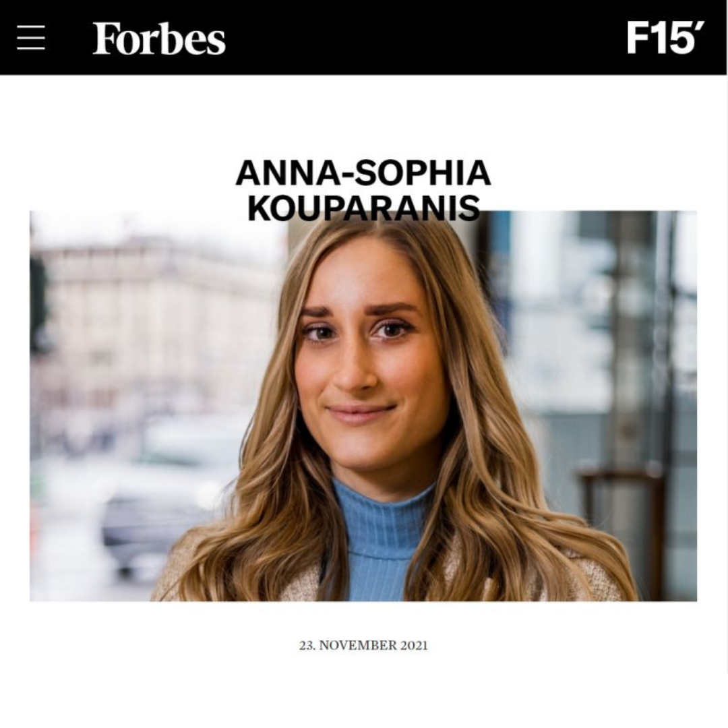Click the top line of the hamburger icon
Screen dimensions: 728x728
click(31, 27)
